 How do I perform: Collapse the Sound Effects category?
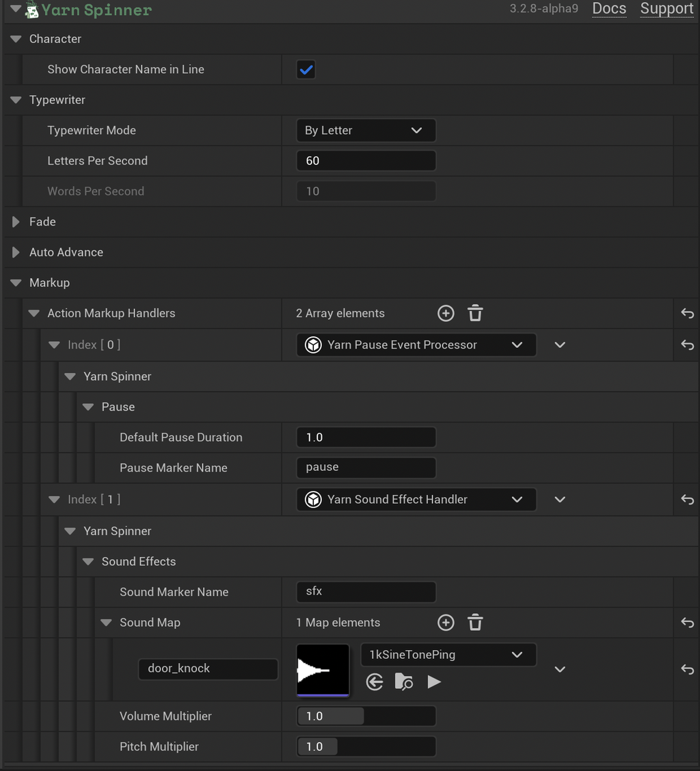click(x=88, y=561)
